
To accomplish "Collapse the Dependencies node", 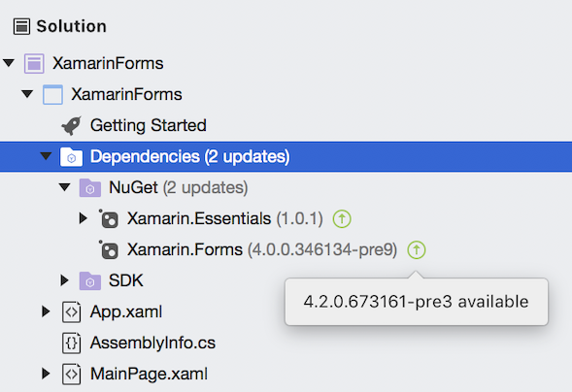I will click(x=46, y=156).
